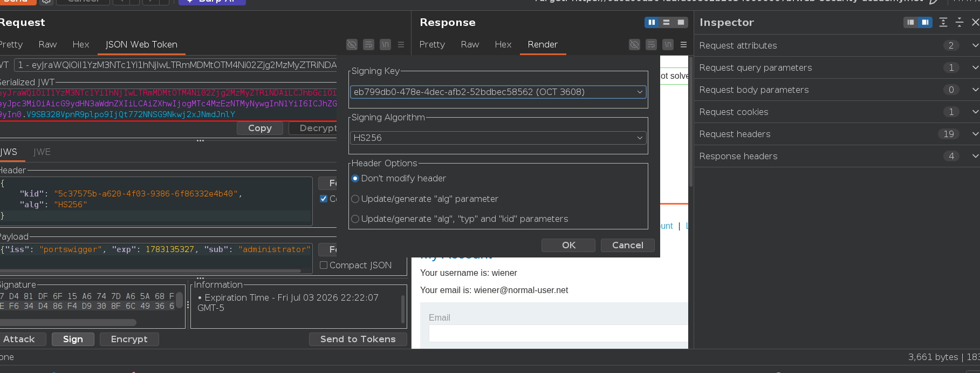Image resolution: width=980 pixels, height=373 pixels.
Task: Uncheck the checked checkbox beside Header editor
Action: click(324, 199)
